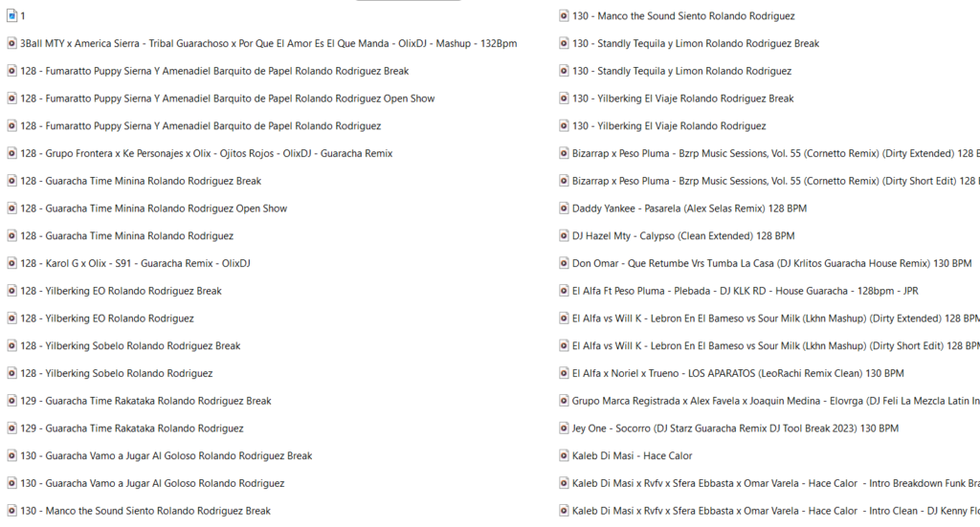Select 128 - Yilberking Sobelo Rolando Rodriguez without Break
This screenshot has width=980, height=527.
click(x=116, y=373)
